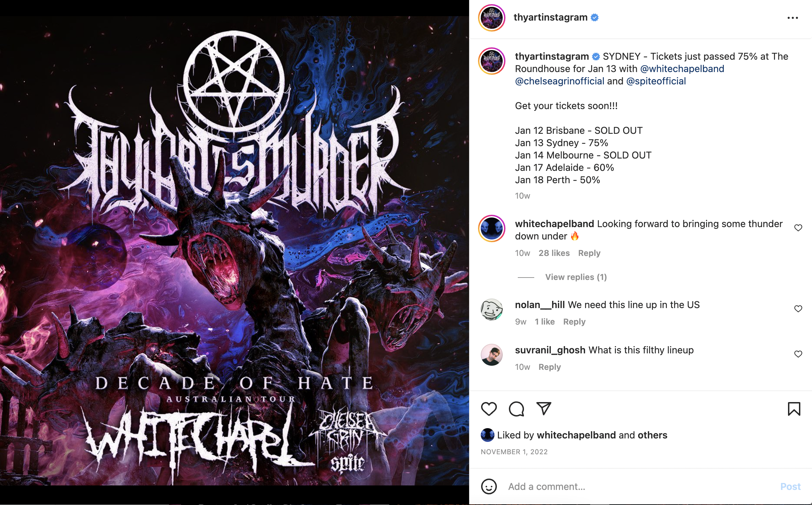Click Reply on nolan__hill's comment
Image resolution: width=812 pixels, height=505 pixels.
pos(574,322)
